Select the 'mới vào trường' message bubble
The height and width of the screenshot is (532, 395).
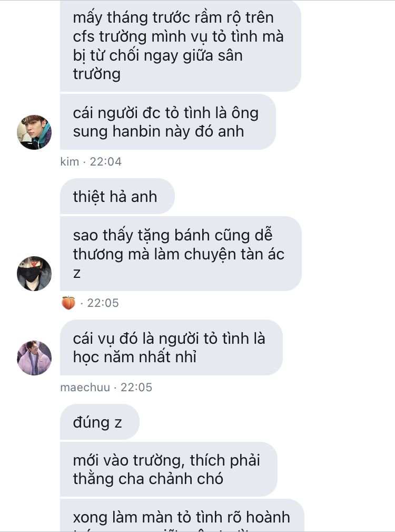[169, 469]
